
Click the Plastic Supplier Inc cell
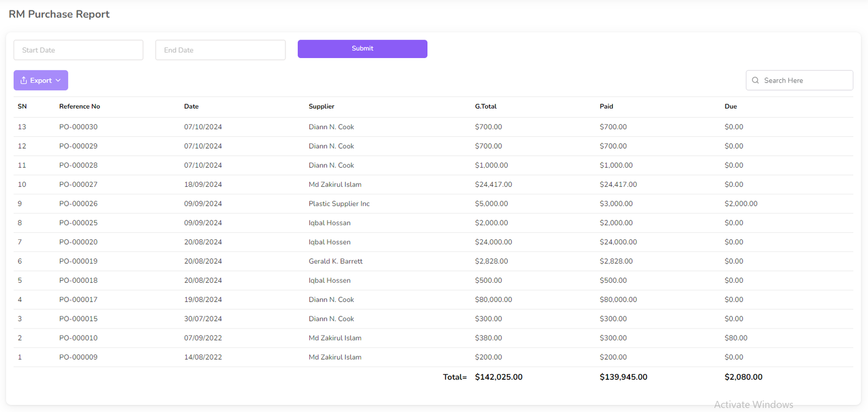[339, 204]
